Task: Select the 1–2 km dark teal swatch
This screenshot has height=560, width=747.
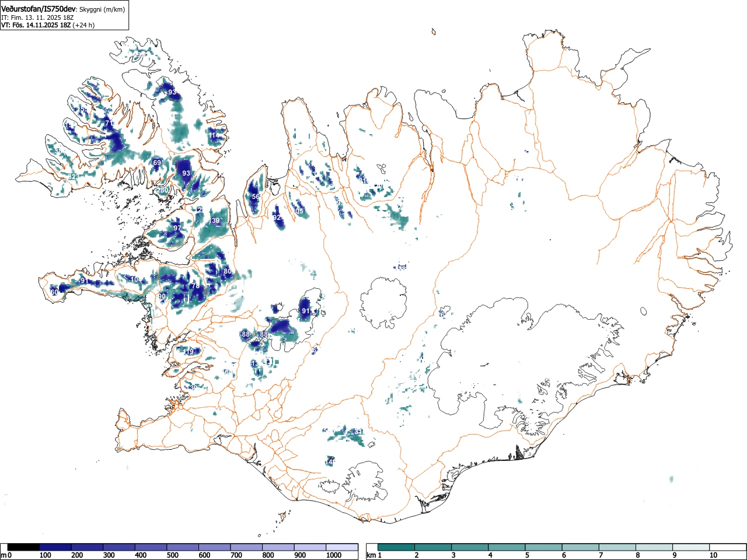Action: [396, 547]
